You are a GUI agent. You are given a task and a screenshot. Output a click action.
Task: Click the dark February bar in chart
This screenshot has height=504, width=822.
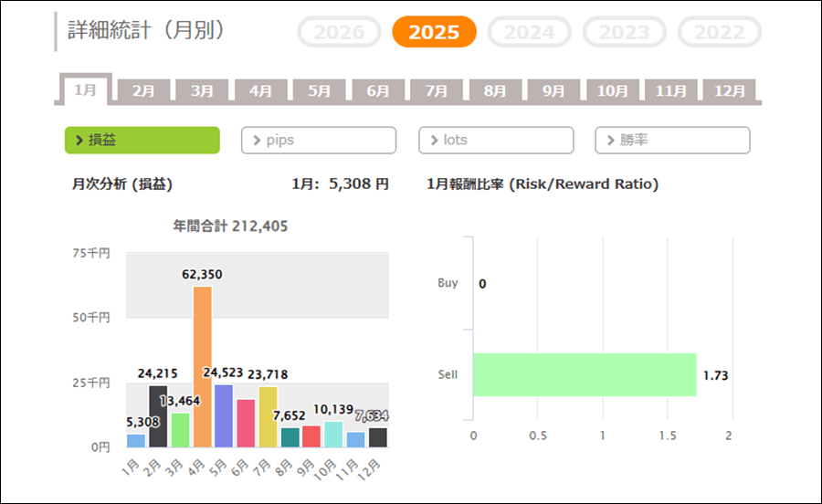(x=158, y=416)
